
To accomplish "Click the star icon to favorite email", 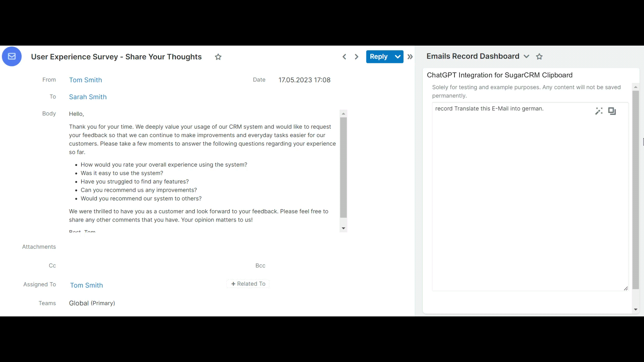I will [x=218, y=56].
